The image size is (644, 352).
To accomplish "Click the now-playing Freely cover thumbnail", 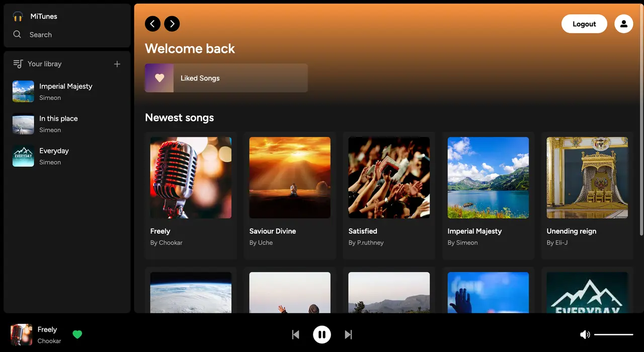I will point(21,334).
